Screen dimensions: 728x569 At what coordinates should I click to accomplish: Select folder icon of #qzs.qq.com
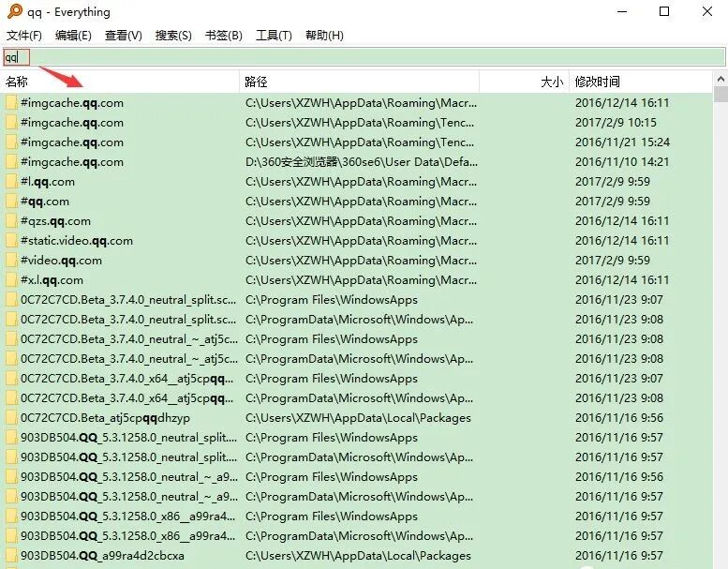click(x=11, y=221)
